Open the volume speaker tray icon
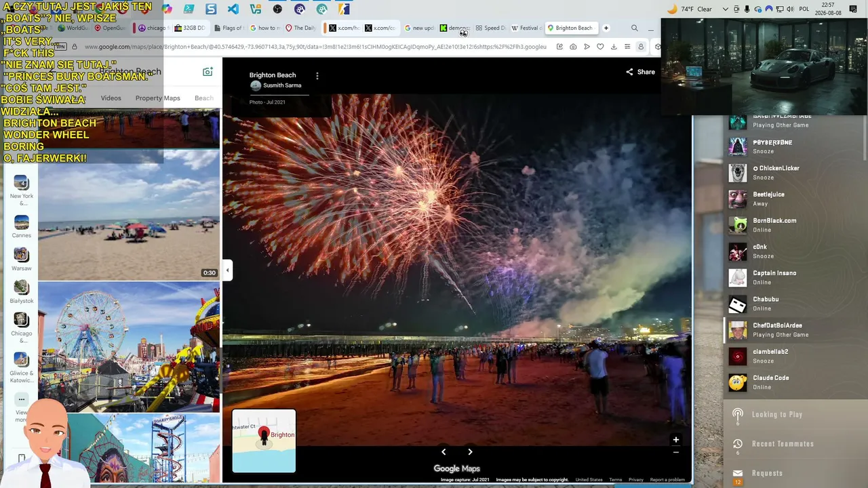This screenshot has height=488, width=868. [790, 9]
